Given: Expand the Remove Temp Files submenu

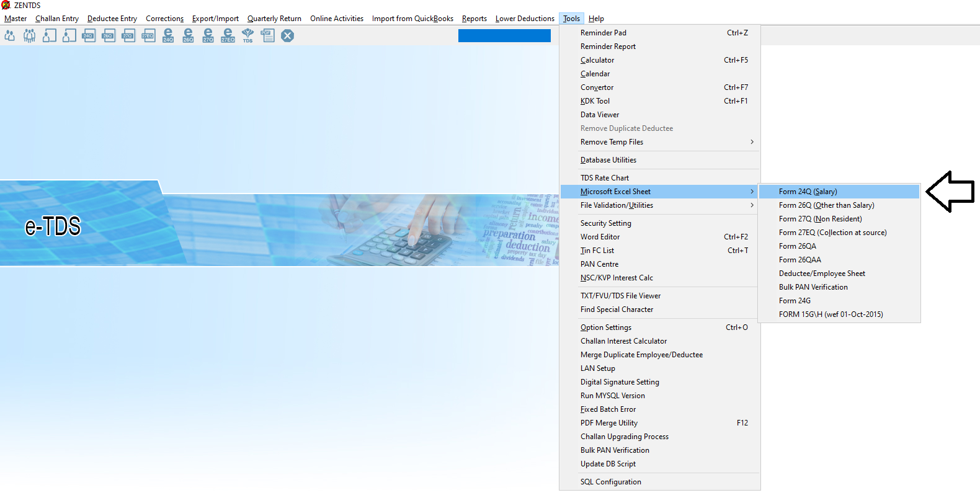Looking at the screenshot, I should (660, 142).
